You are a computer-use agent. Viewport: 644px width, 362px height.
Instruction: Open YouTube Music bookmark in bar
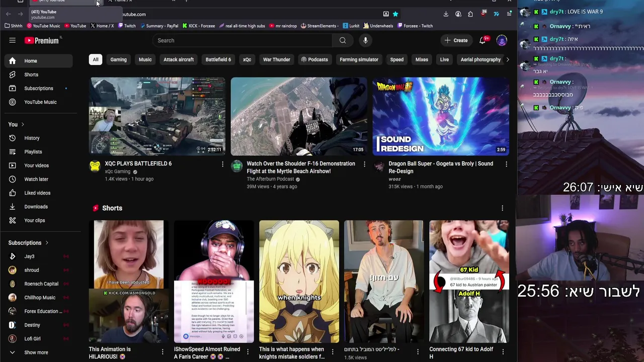[x=43, y=26]
